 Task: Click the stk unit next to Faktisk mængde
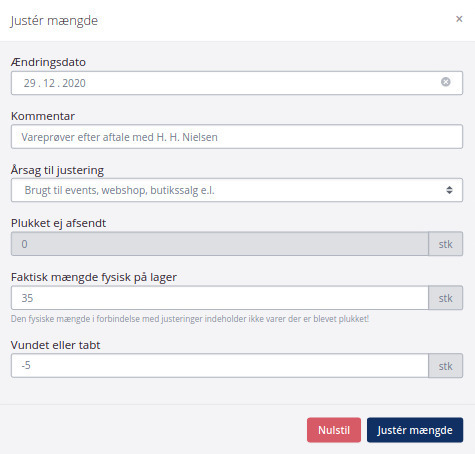pyautogui.click(x=445, y=298)
